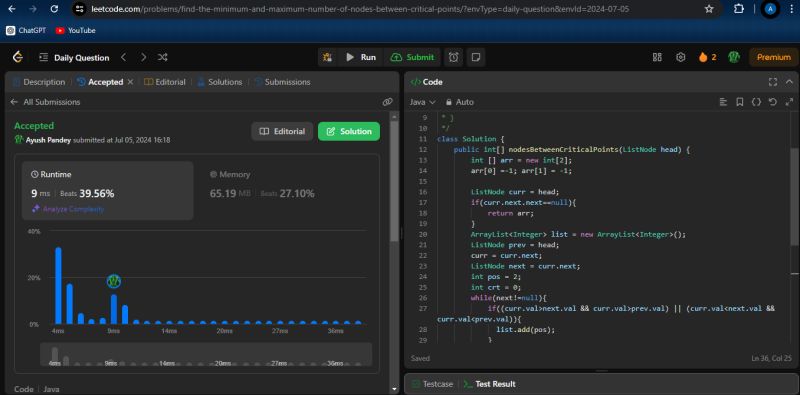800x395 pixels.
Task: Toggle the Auto lock setting
Action: 459,102
